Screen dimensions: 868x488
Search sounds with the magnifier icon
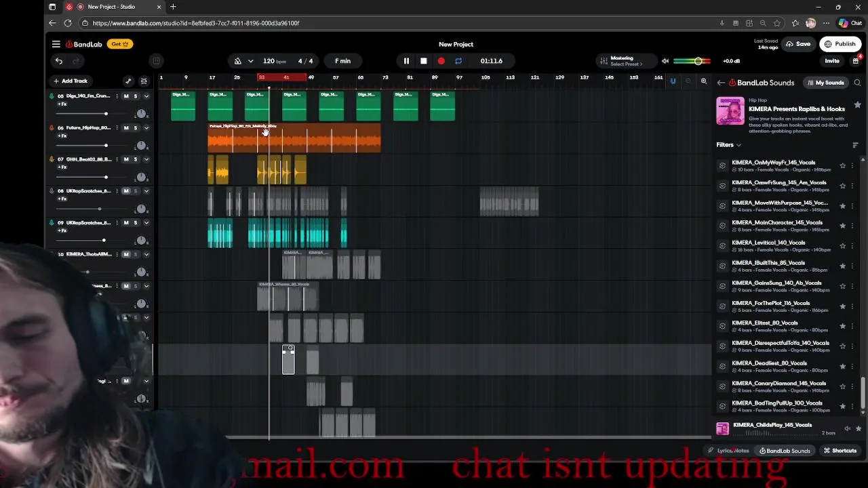coord(857,83)
